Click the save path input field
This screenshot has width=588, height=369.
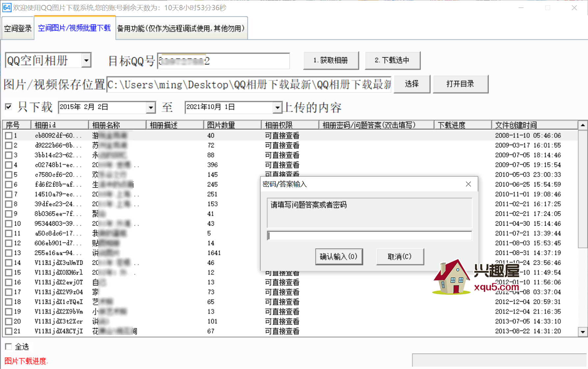(249, 85)
